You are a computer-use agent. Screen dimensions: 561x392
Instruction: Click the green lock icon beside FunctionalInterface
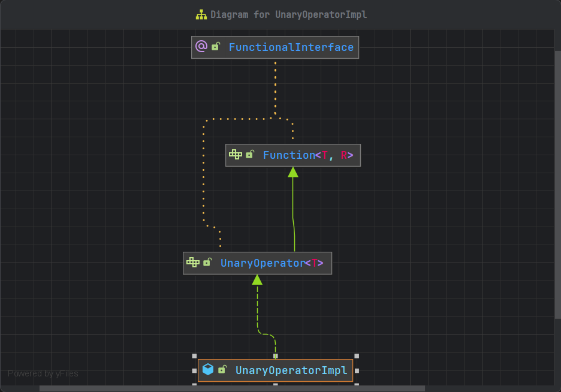pos(216,47)
